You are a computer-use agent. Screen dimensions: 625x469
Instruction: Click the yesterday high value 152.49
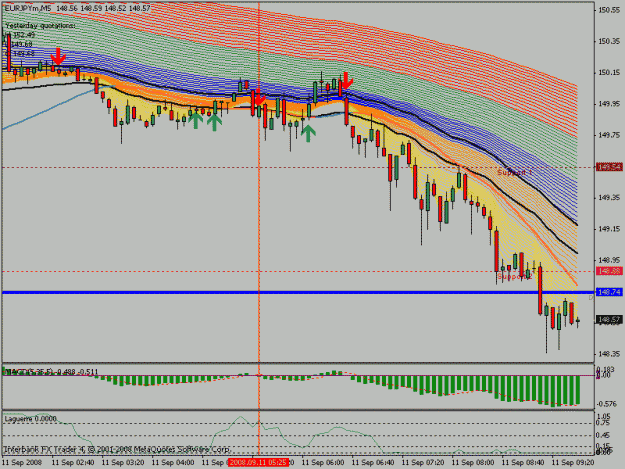tap(22, 35)
